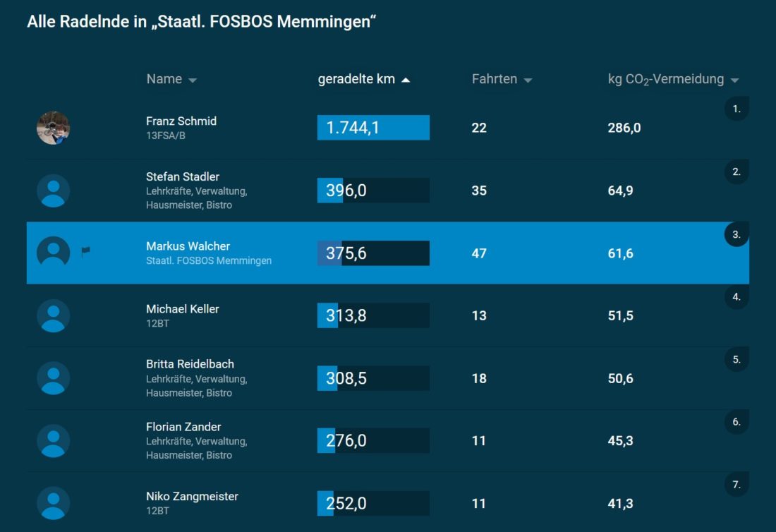Click Niko Zangmeister's 12BT team label
776x532 pixels.
click(x=157, y=510)
